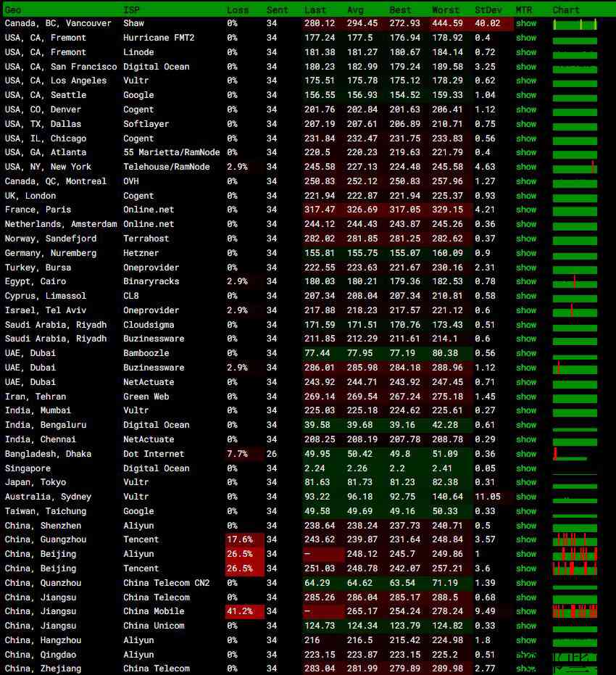Screen dimensions: 616x675
Task: Show MTR for Tokyo Vultr row
Action: (x=526, y=482)
